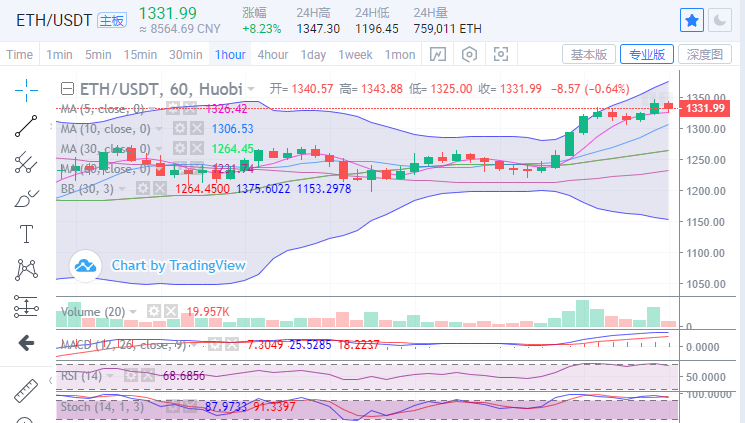This screenshot has height=423, width=745.
Task: Open RSI (14) indicator settings
Action: (x=131, y=376)
